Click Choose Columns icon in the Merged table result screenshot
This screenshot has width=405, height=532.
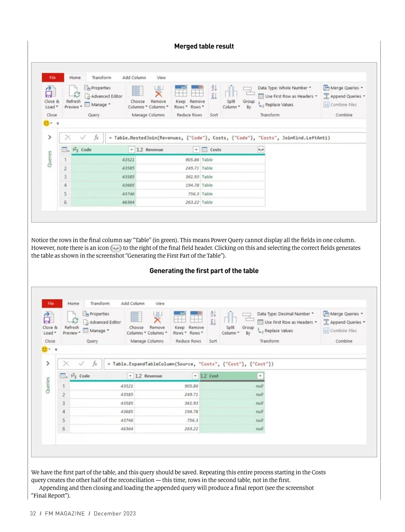tap(137, 91)
